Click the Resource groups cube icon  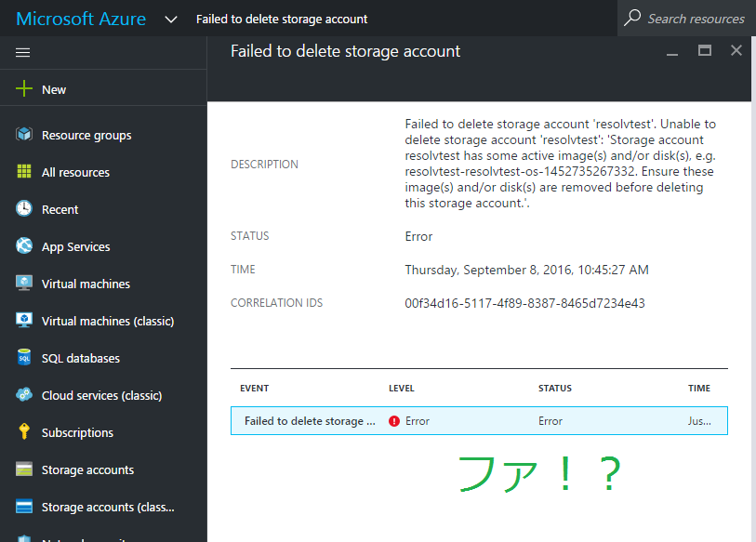click(x=24, y=134)
